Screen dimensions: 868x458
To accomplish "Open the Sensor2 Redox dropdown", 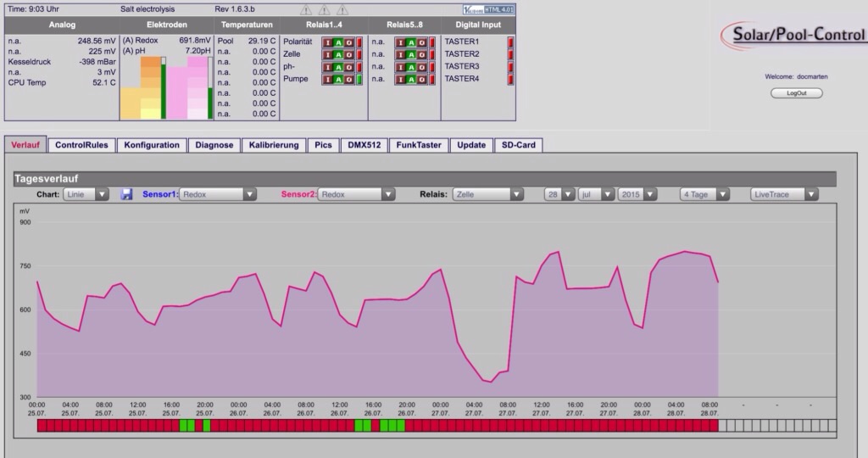I will pyautogui.click(x=356, y=194).
